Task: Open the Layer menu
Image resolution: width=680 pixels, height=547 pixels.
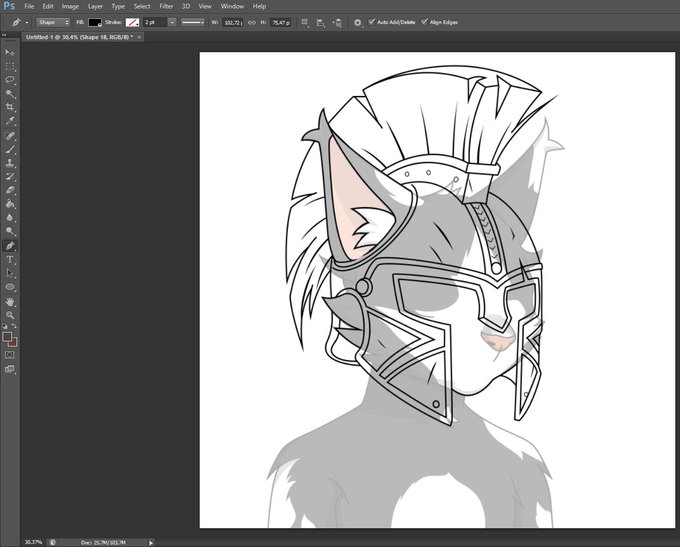Action: coord(95,6)
